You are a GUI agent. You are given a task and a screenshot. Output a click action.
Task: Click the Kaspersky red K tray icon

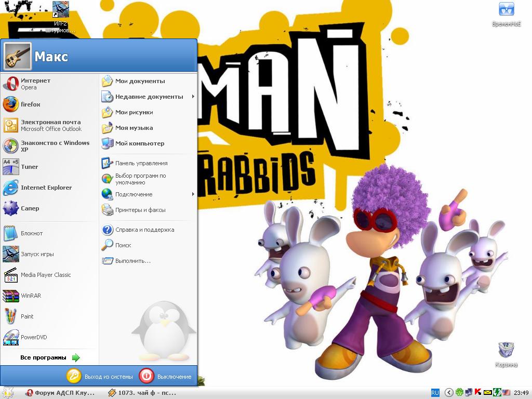(x=478, y=393)
